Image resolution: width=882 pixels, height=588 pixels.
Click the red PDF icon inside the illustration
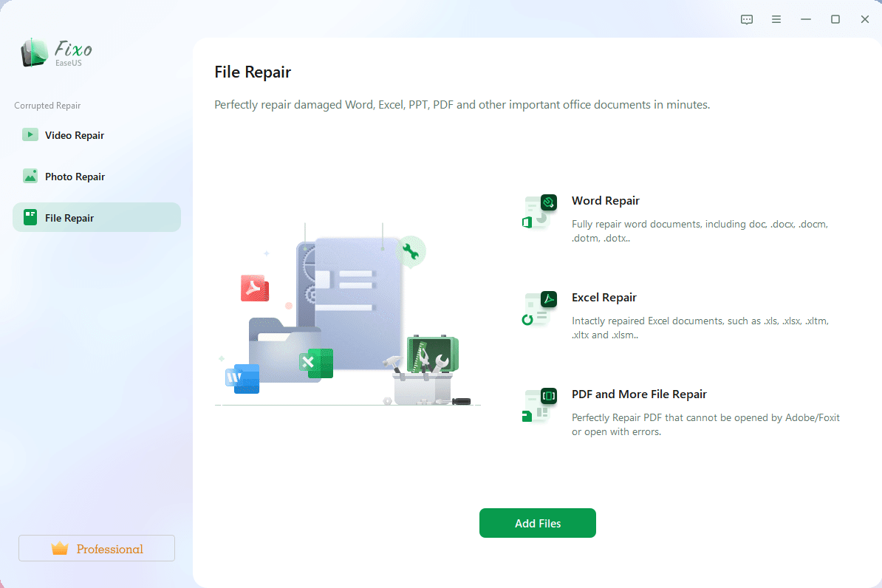coord(254,288)
